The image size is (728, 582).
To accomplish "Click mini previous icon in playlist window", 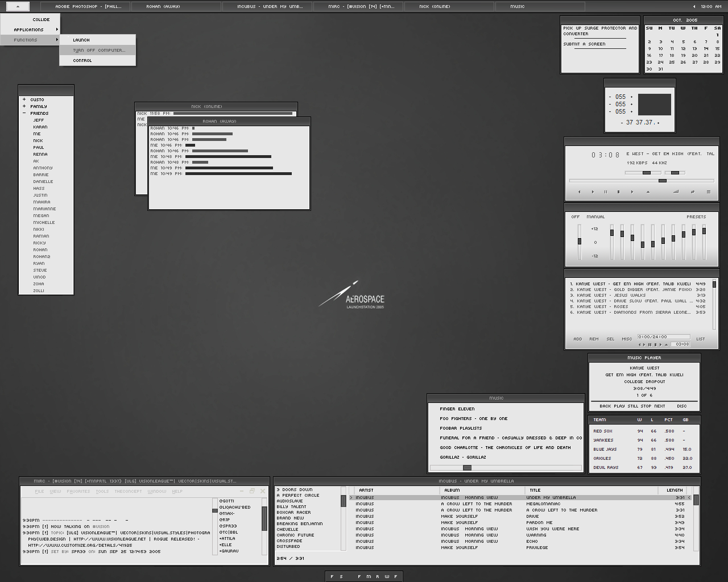I will (x=639, y=344).
